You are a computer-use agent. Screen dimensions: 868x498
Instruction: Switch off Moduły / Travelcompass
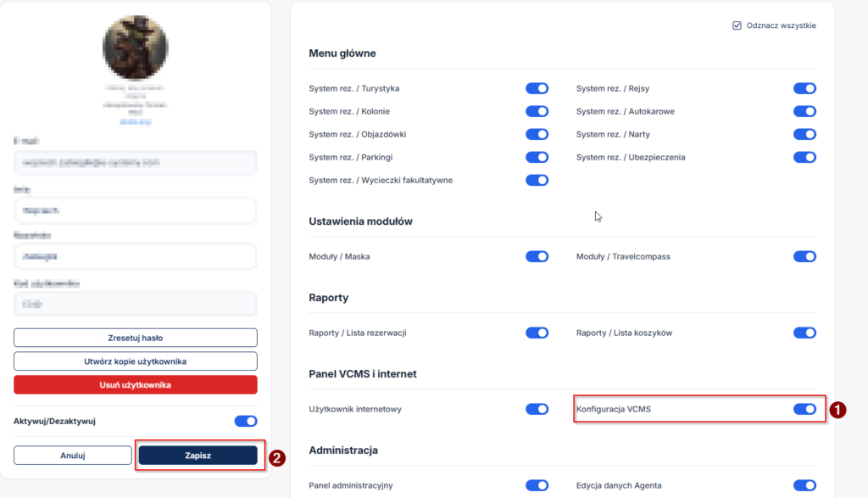click(804, 256)
